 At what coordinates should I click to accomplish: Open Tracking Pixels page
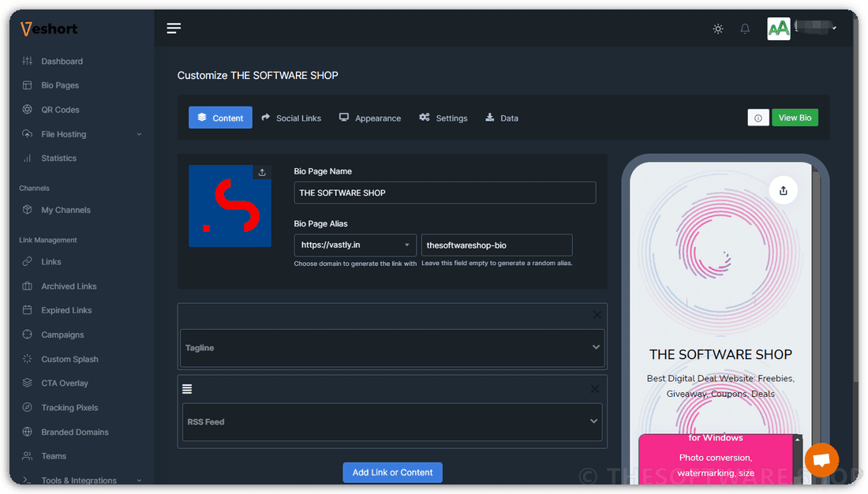pyautogui.click(x=69, y=408)
